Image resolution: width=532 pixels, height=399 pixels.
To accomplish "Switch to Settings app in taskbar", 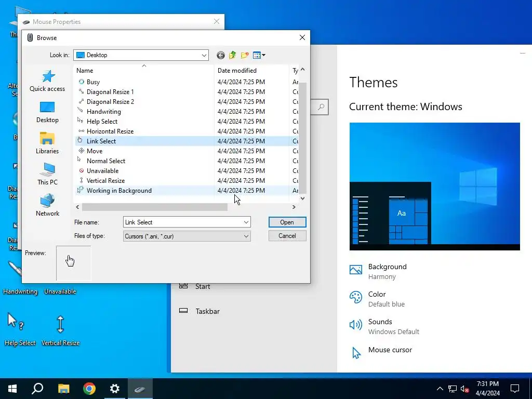I will pos(115,389).
